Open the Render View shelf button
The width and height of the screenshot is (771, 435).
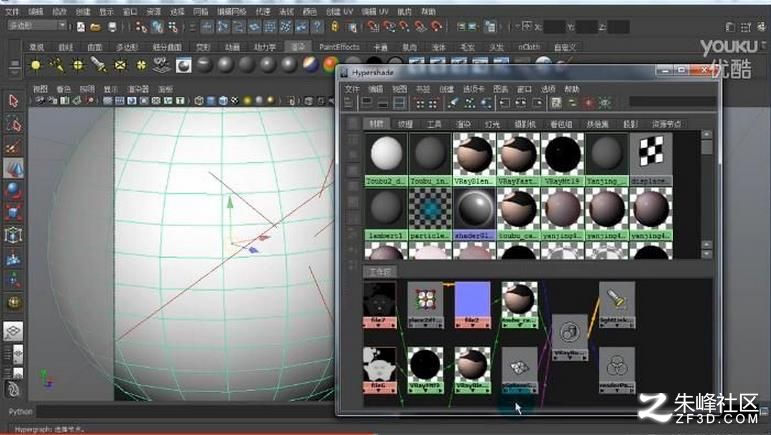tap(183, 65)
